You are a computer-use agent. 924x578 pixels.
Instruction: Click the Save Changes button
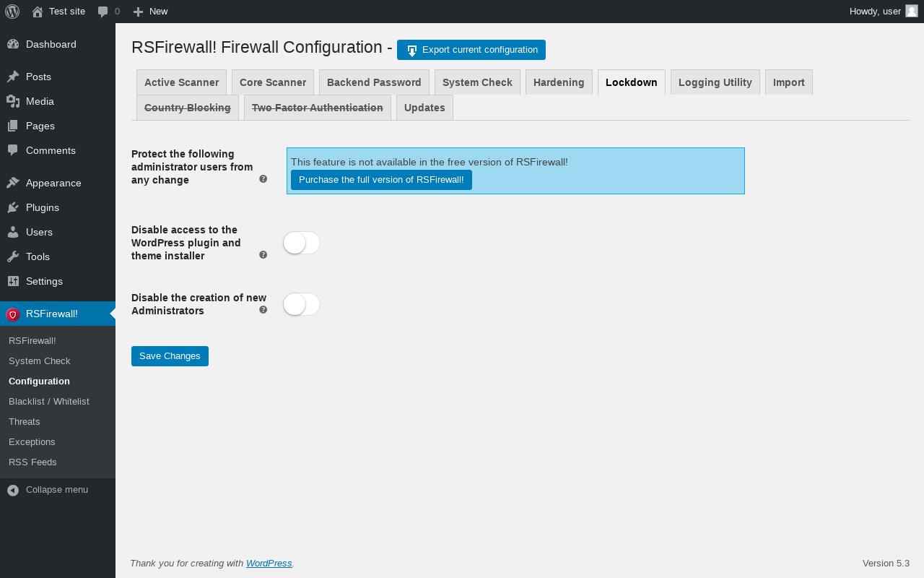pos(170,356)
